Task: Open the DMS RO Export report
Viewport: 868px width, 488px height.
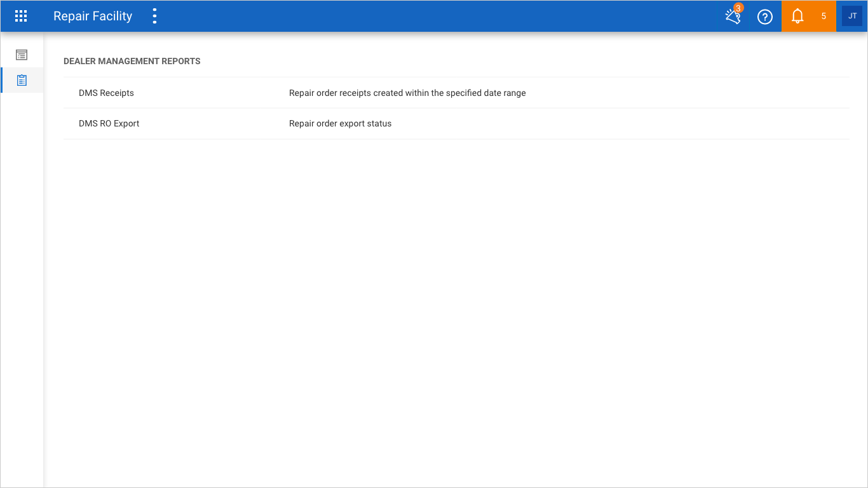Action: coord(109,123)
